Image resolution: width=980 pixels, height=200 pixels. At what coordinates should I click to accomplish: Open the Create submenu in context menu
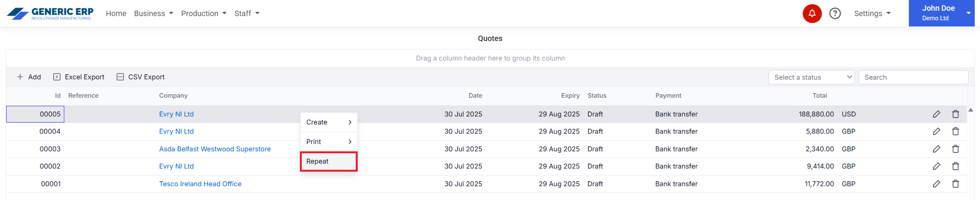328,122
